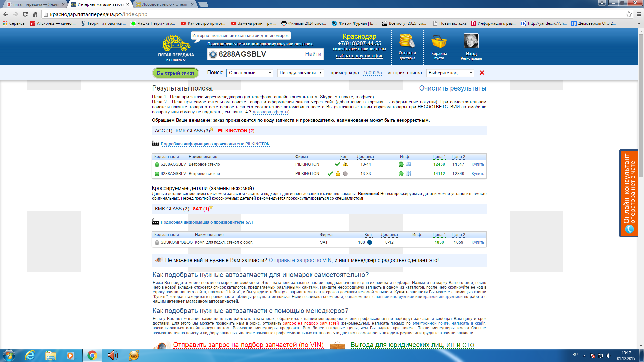This screenshot has width=644, height=362.
Task: Select the KMK GLASS (2) cross-parts tab
Action: (172, 209)
